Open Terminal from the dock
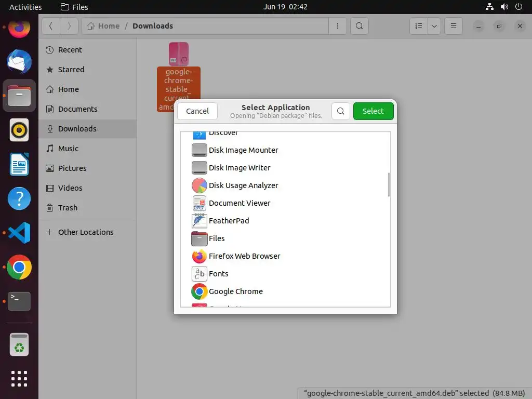Screen dimensions: 532x399 (x=19, y=301)
